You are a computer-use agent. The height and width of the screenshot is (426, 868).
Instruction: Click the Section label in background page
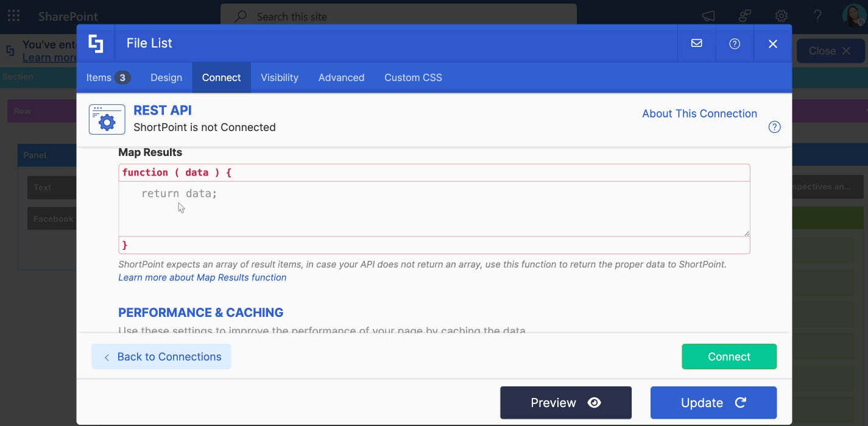pos(18,77)
